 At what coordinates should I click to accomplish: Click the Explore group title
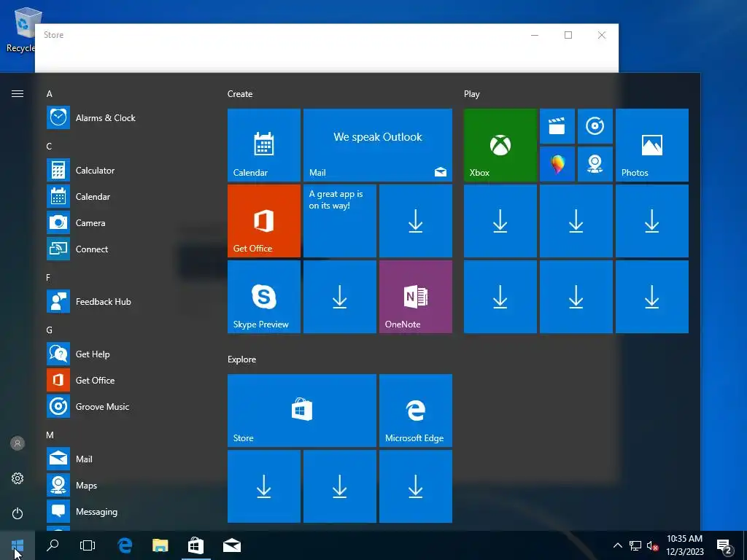[241, 359]
